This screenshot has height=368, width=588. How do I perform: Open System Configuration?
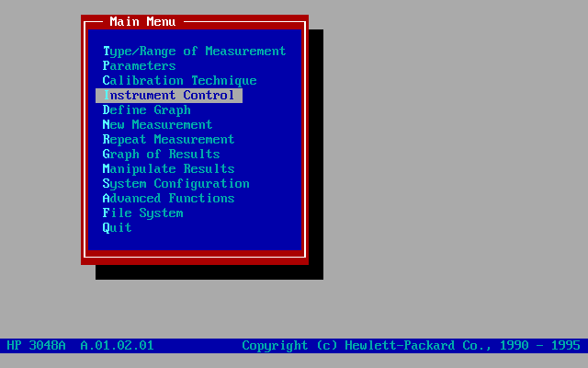[x=175, y=184]
